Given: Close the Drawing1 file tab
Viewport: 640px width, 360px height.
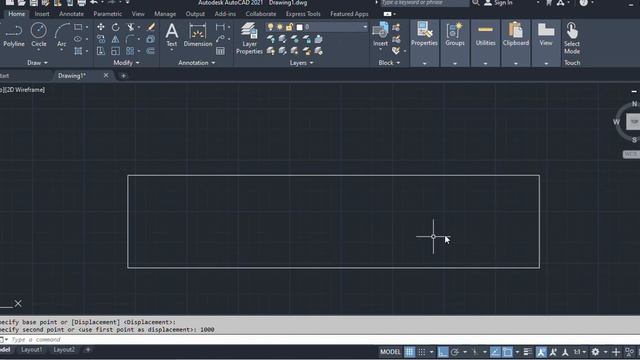Looking at the screenshot, I should click(106, 76).
